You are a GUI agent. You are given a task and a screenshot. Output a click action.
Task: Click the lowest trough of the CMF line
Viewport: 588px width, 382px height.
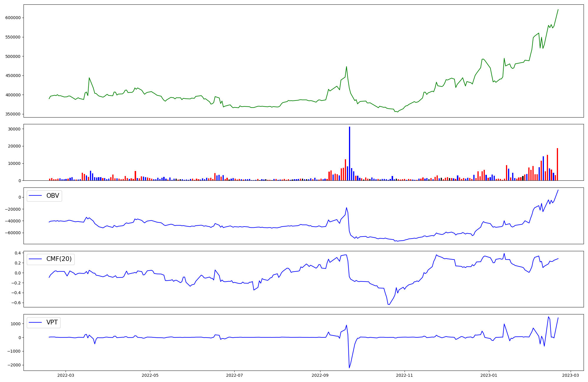(x=389, y=304)
